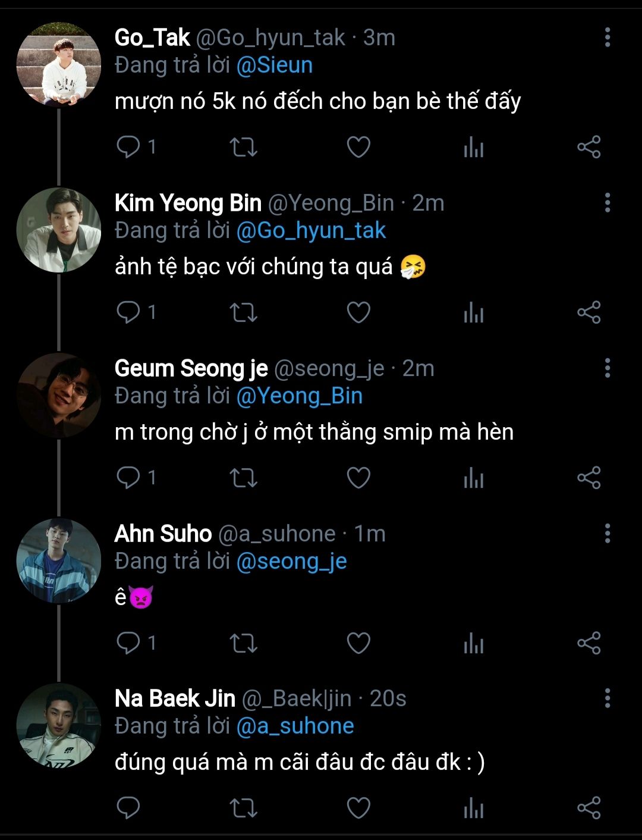Retweet Kim Yeong Bin's reply
Viewport: 642px width, 840px height.
pyautogui.click(x=243, y=312)
